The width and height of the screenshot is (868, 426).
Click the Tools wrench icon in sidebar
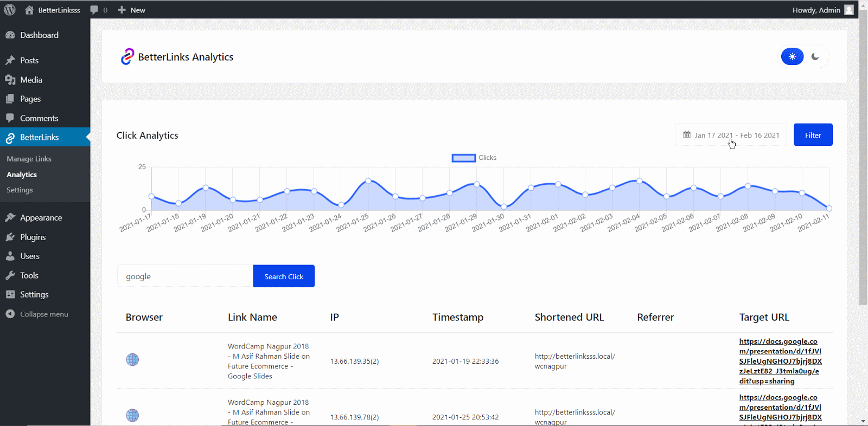(10, 275)
